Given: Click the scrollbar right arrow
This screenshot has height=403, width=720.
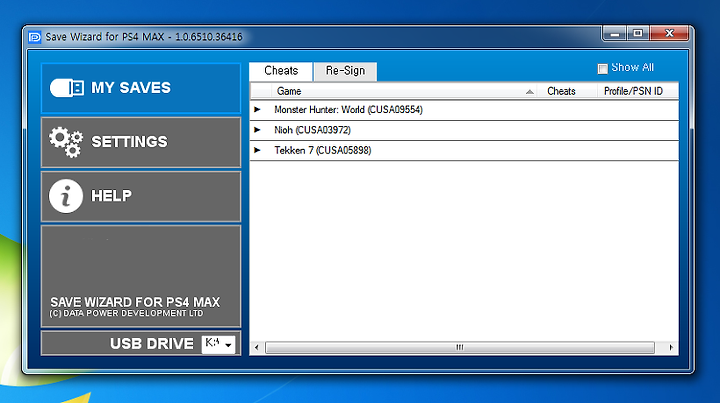Looking at the screenshot, I should [670, 347].
